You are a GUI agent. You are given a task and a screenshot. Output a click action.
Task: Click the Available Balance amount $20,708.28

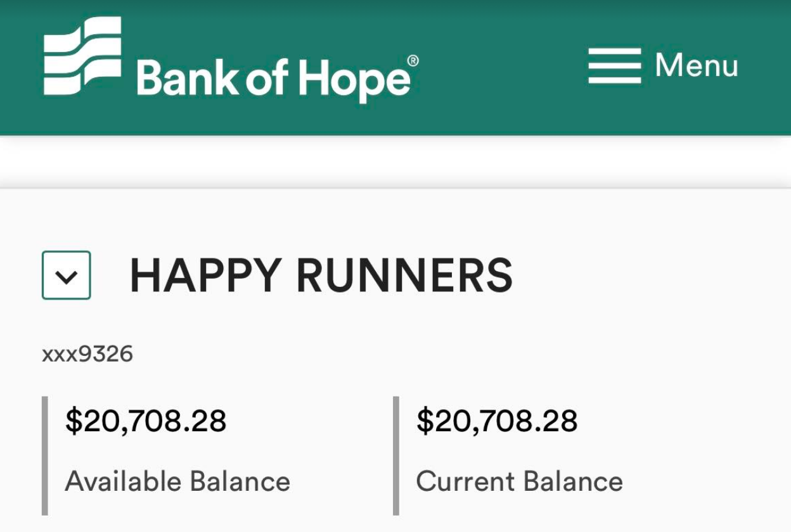pyautogui.click(x=146, y=421)
